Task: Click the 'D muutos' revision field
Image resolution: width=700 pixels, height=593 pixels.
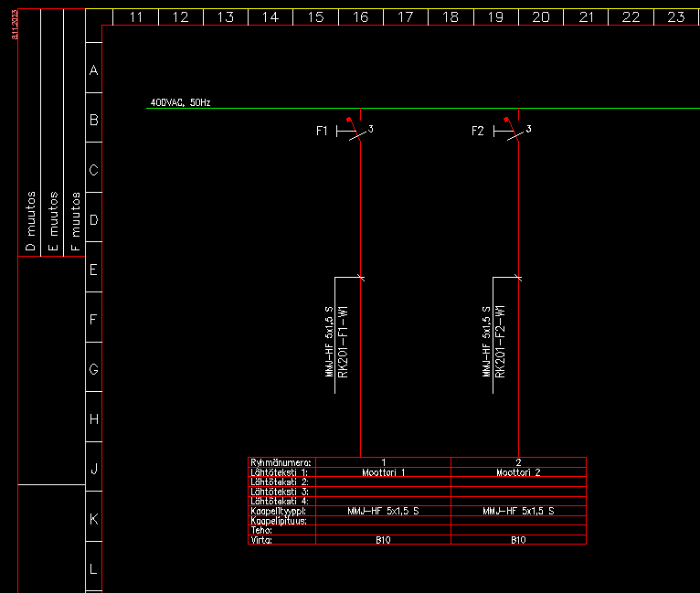Action: (29, 221)
